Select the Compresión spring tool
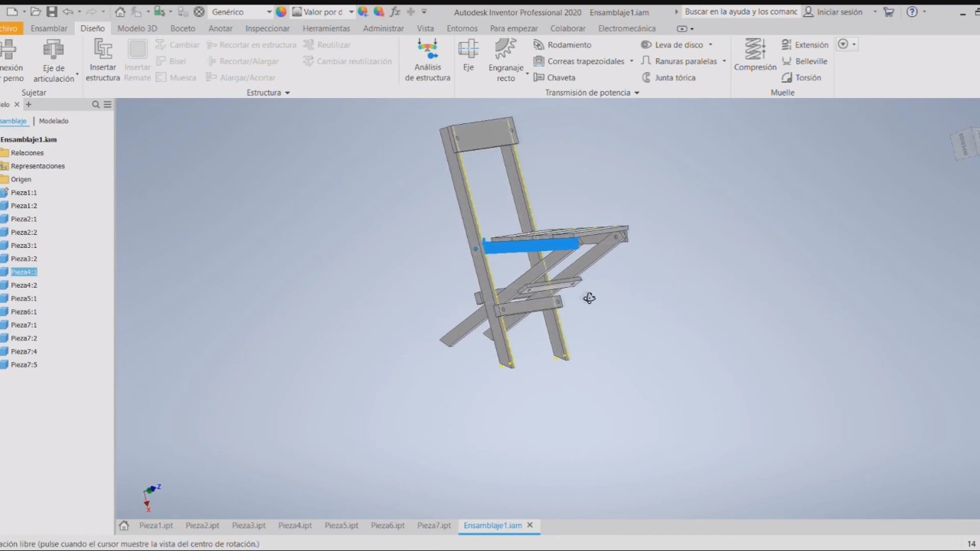Image resolution: width=980 pixels, height=551 pixels. [755, 55]
